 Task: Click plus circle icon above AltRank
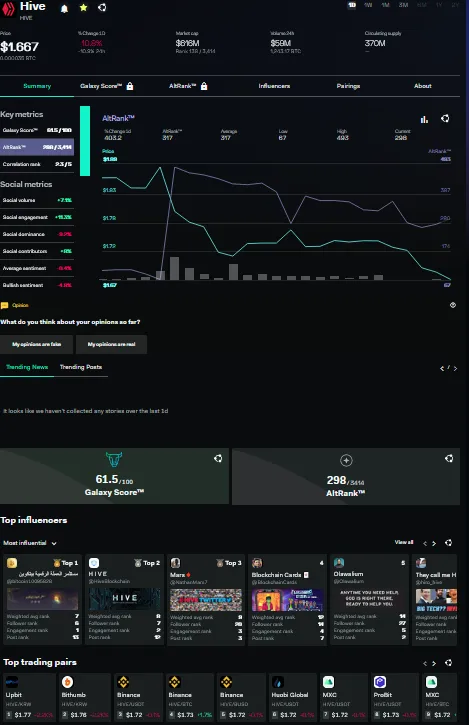(346, 460)
